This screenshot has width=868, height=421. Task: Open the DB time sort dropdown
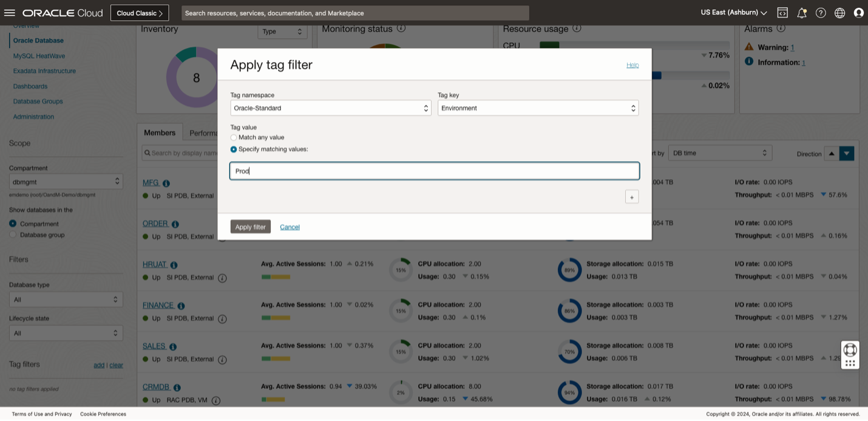click(x=720, y=153)
